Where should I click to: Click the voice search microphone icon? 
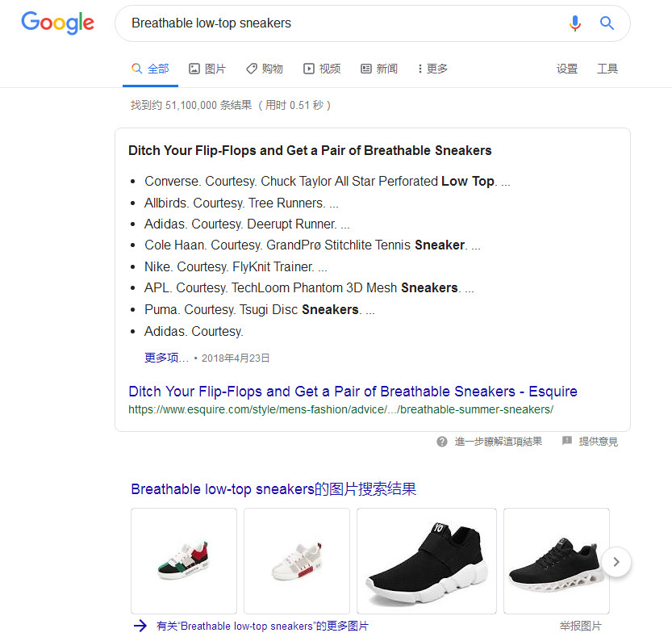tap(574, 23)
